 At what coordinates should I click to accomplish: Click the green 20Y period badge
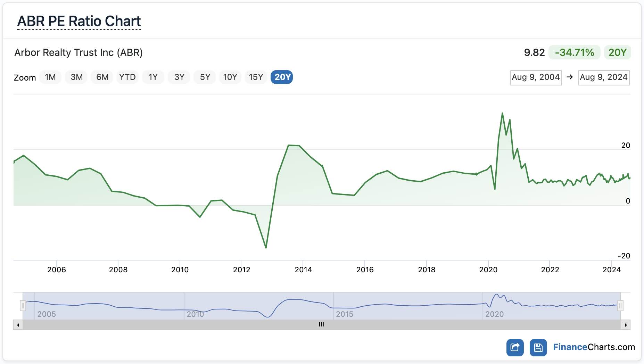[617, 52]
